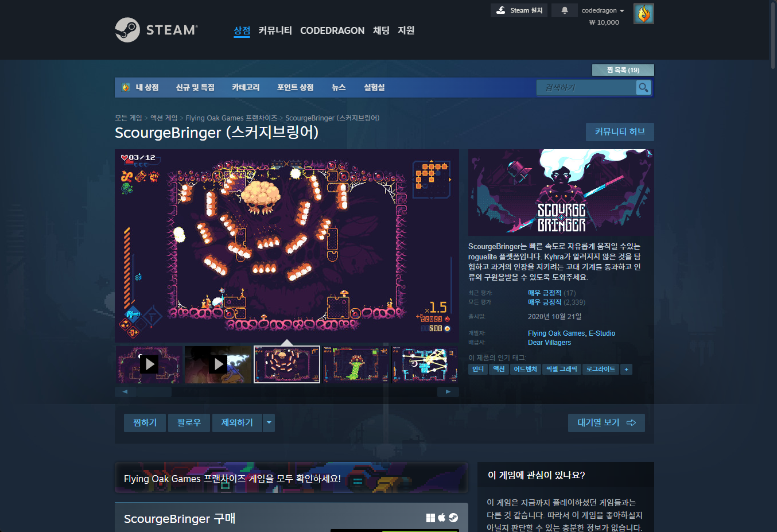Open the 상점 main menu
This screenshot has height=532, width=777.
242,30
